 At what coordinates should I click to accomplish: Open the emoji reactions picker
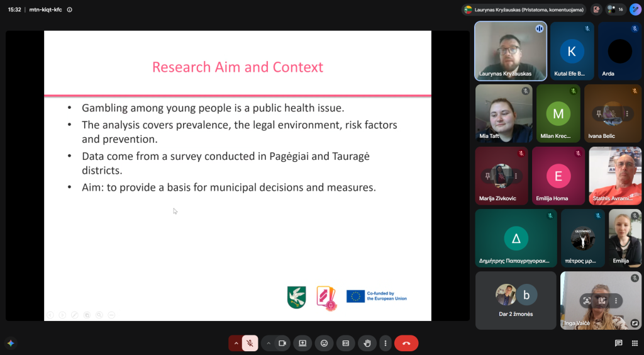(324, 343)
